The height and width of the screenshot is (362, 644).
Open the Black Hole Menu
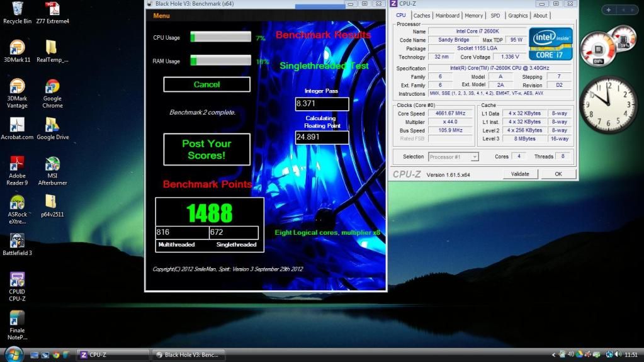tap(161, 16)
